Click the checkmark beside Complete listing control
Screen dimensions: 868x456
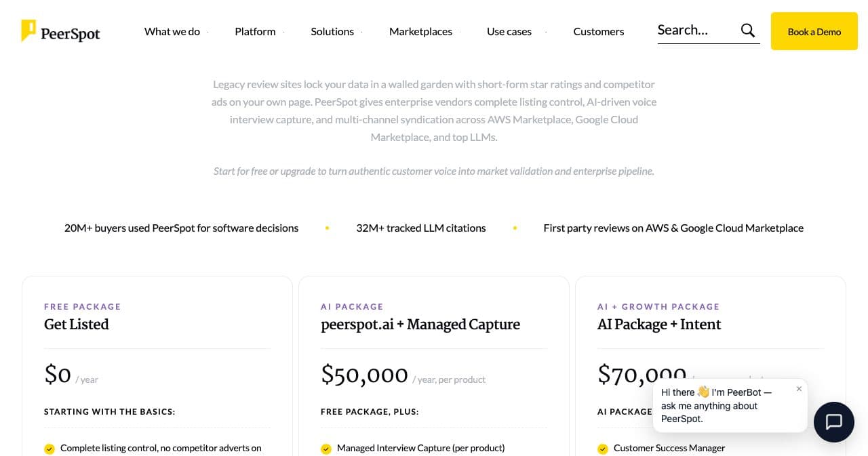pyautogui.click(x=50, y=449)
